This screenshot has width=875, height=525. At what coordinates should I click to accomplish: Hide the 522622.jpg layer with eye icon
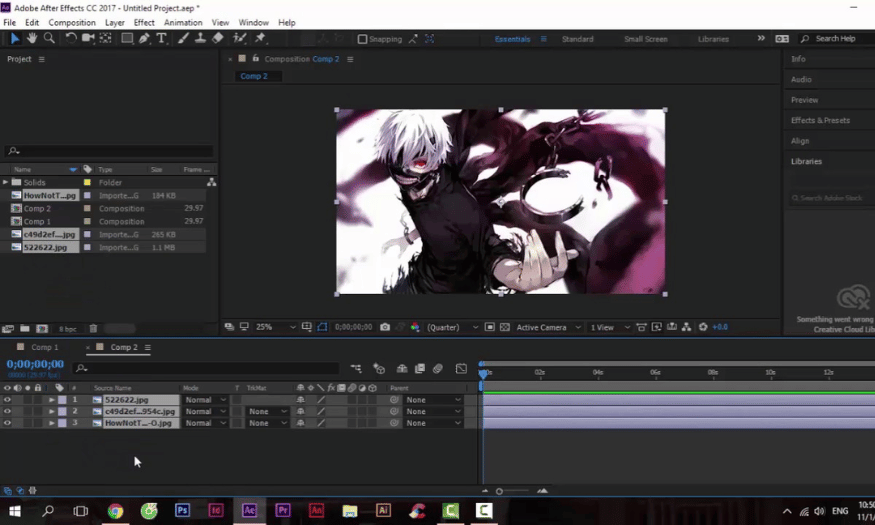pos(7,399)
